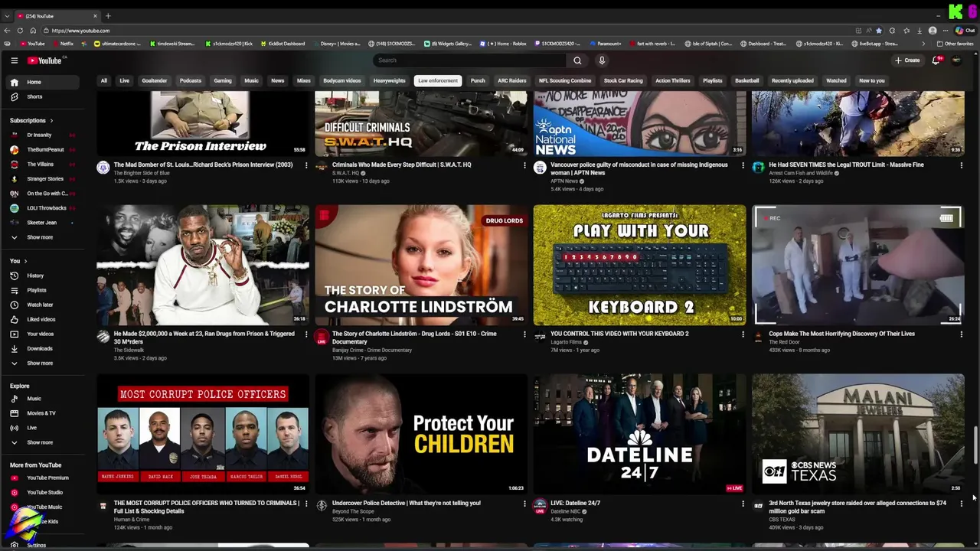Screen dimensions: 980x551
Task: Open options menu for Keyboard 2 video
Action: (743, 334)
